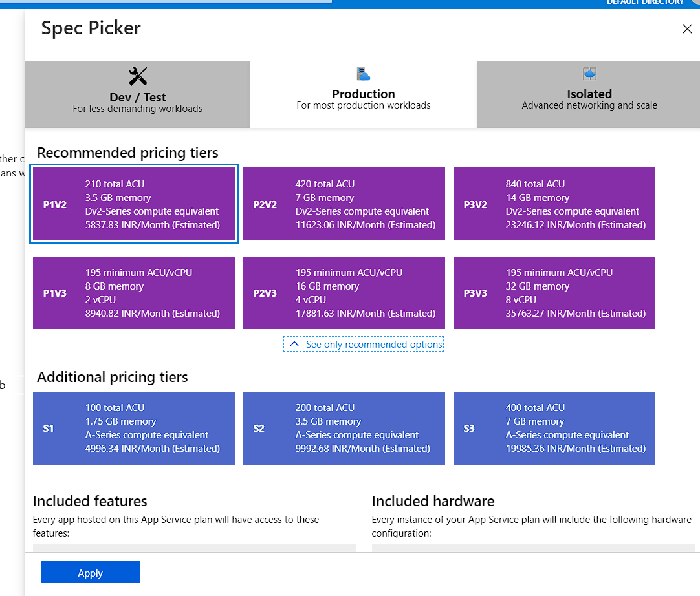The image size is (700, 596).
Task: Choose the S3 400 ACU tier
Action: pyautogui.click(x=554, y=429)
